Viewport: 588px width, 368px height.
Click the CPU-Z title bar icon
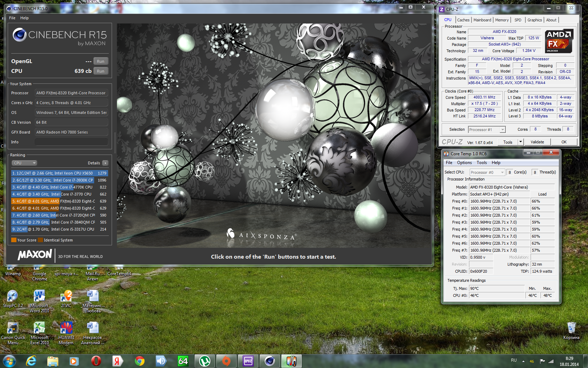[x=442, y=9]
